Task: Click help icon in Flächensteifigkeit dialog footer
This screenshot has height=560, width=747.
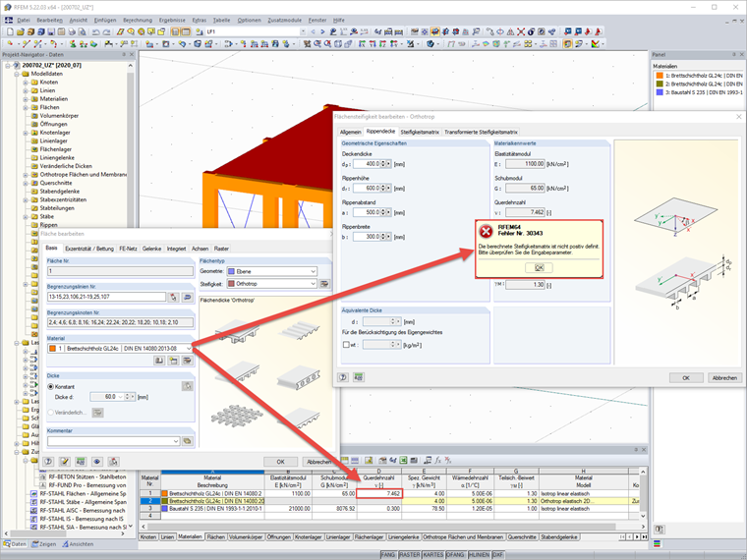Action: pos(343,377)
